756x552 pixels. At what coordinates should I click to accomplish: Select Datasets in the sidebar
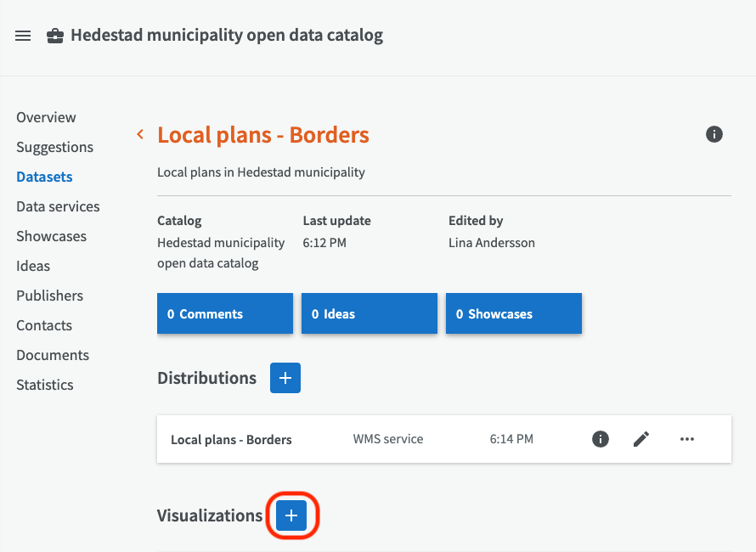pyautogui.click(x=44, y=177)
